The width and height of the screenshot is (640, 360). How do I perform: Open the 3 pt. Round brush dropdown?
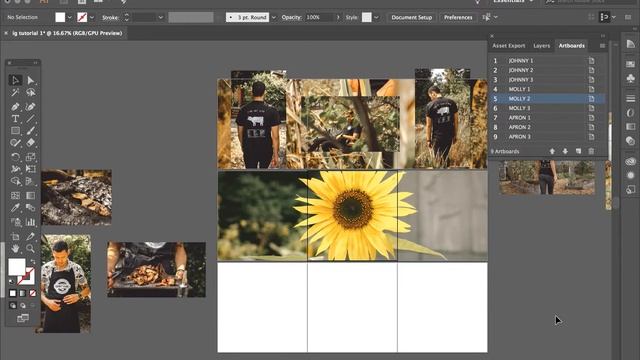(x=273, y=18)
